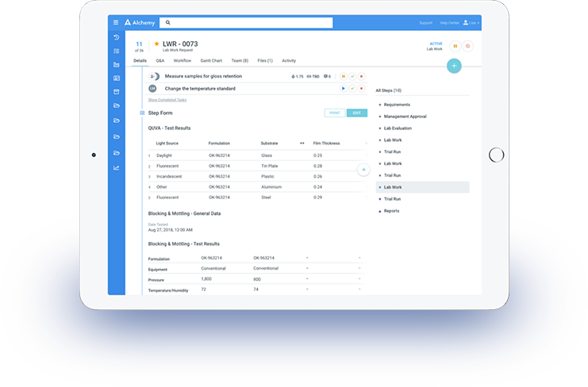Click the Film Thickness column header
The image size is (588, 387).
(x=327, y=143)
